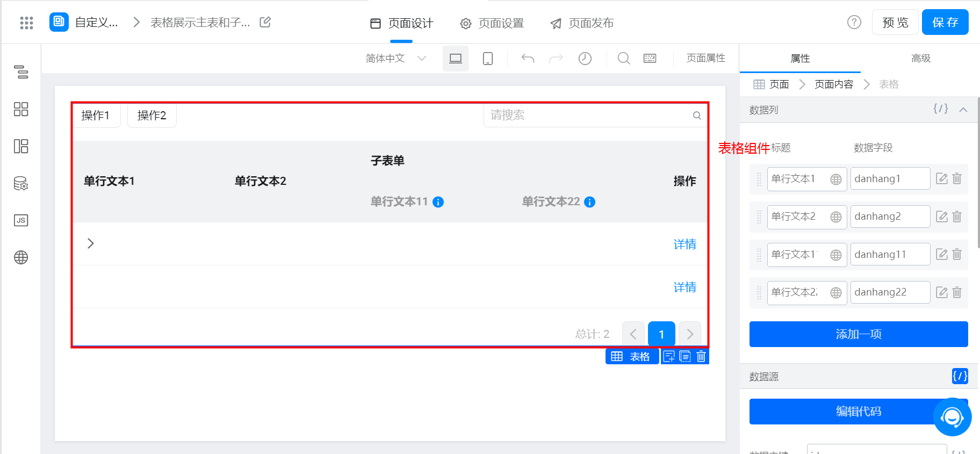Go to next table page

(690, 334)
